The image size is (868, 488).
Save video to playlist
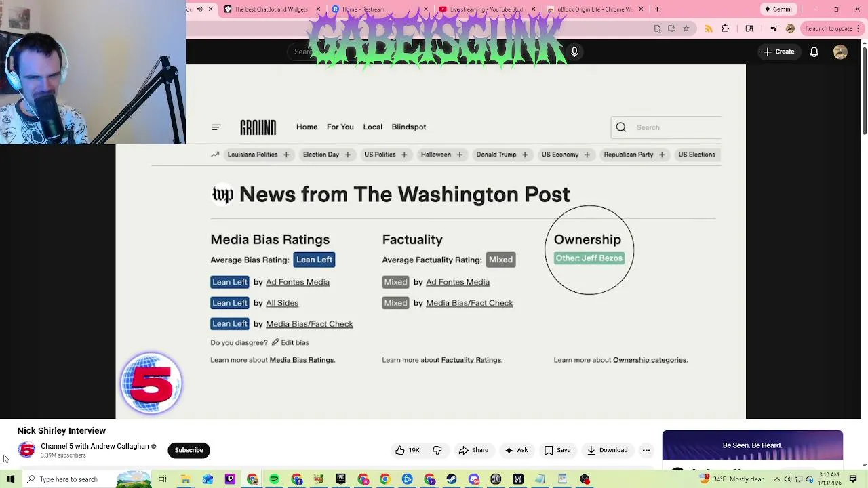557,450
